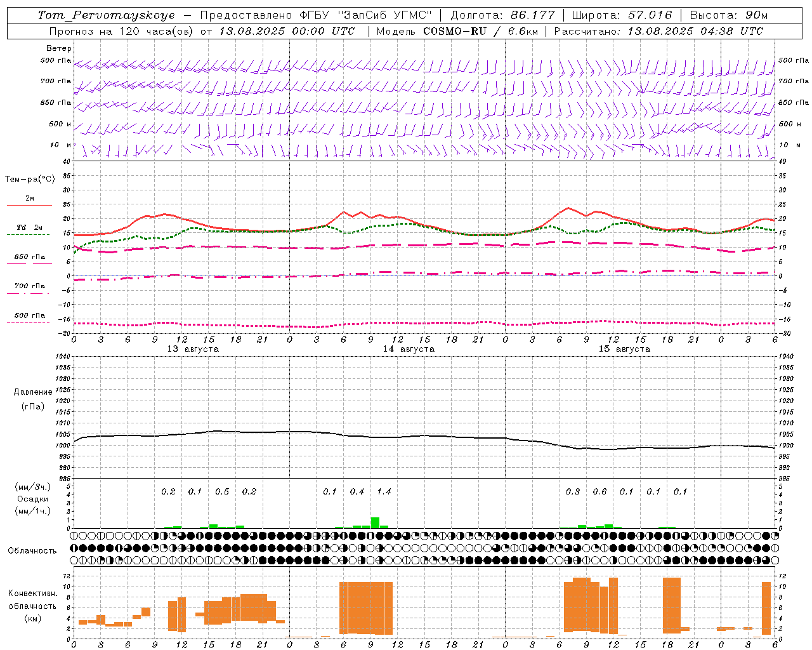
Task: Click the 10 м wind level label on left
Action: pyautogui.click(x=62, y=145)
